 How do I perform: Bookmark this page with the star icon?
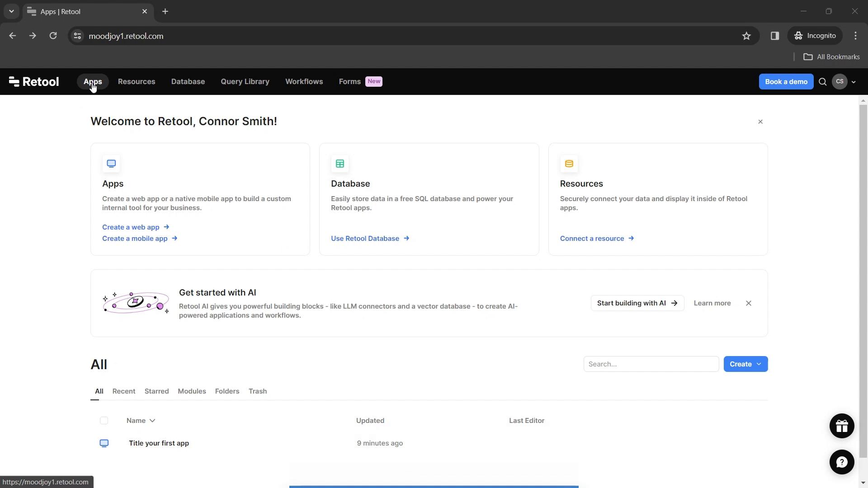coord(746,36)
